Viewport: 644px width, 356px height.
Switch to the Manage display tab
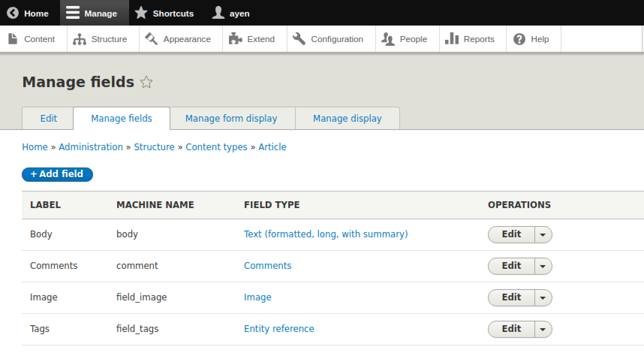tap(347, 118)
